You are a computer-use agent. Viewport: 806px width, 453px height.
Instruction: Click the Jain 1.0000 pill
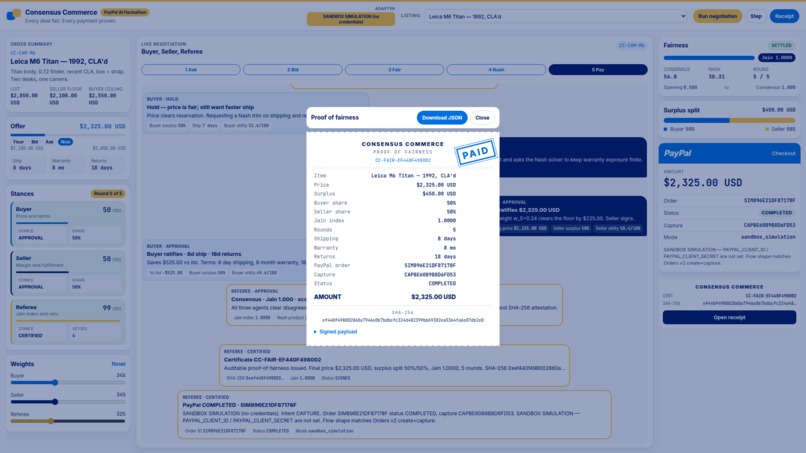coord(776,58)
